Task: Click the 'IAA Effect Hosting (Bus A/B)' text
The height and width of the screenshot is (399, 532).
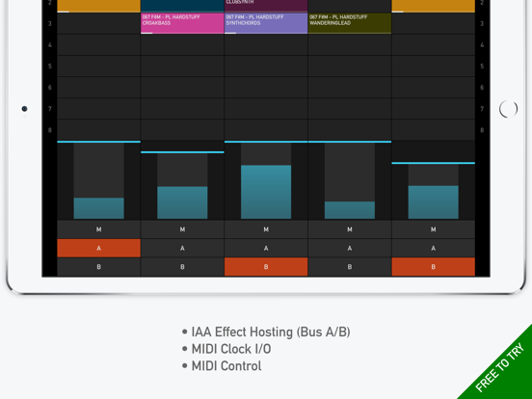Action: (x=271, y=332)
